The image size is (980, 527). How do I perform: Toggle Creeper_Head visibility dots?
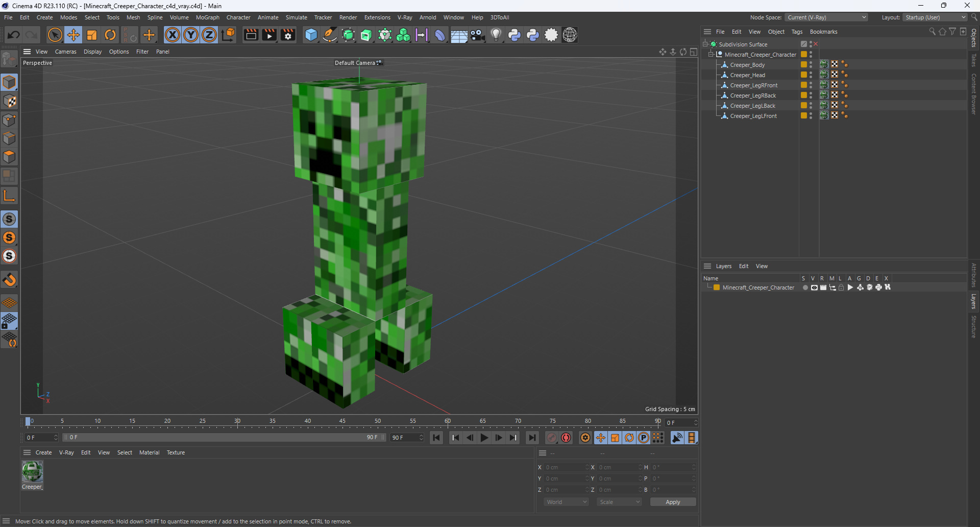(x=811, y=75)
